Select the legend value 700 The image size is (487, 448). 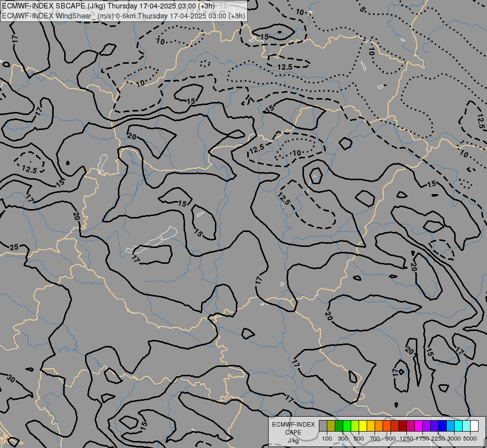[375, 439]
